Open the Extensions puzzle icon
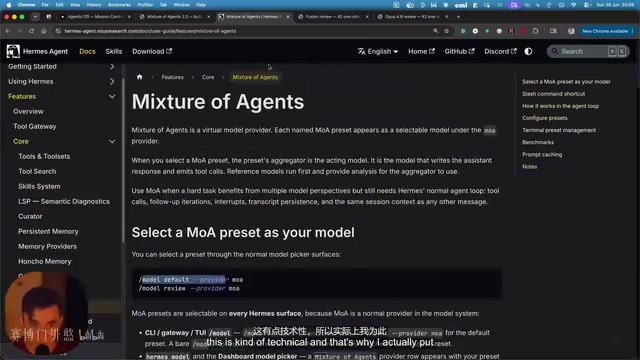Image resolution: width=640 pixels, height=360 pixels. click(x=536, y=31)
